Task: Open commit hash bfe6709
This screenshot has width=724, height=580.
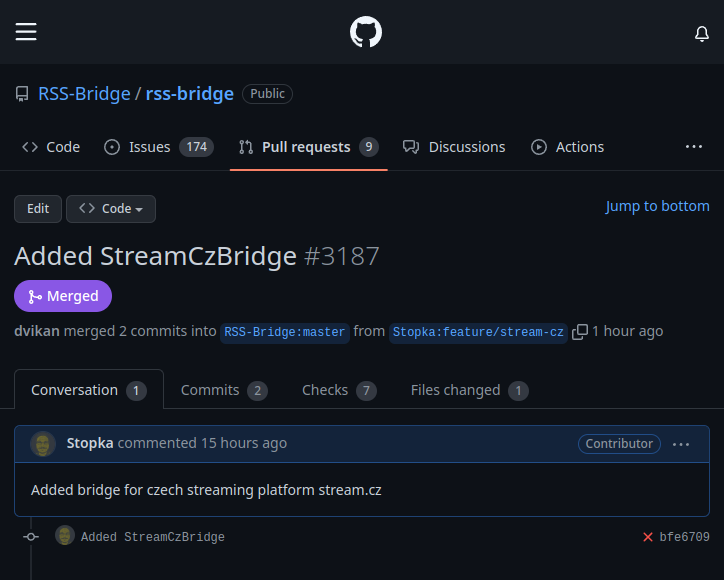Action: pos(684,537)
